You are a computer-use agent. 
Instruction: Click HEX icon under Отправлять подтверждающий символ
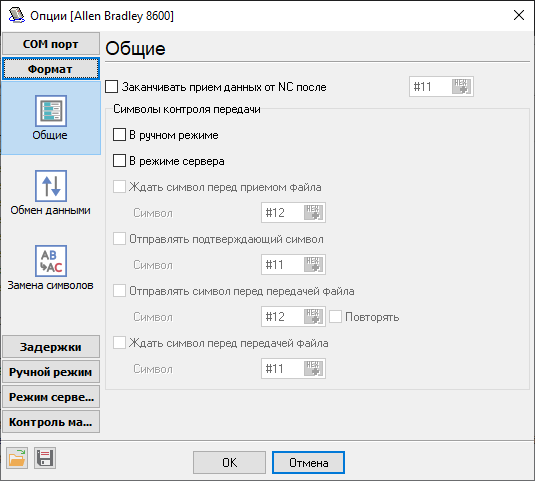313,265
